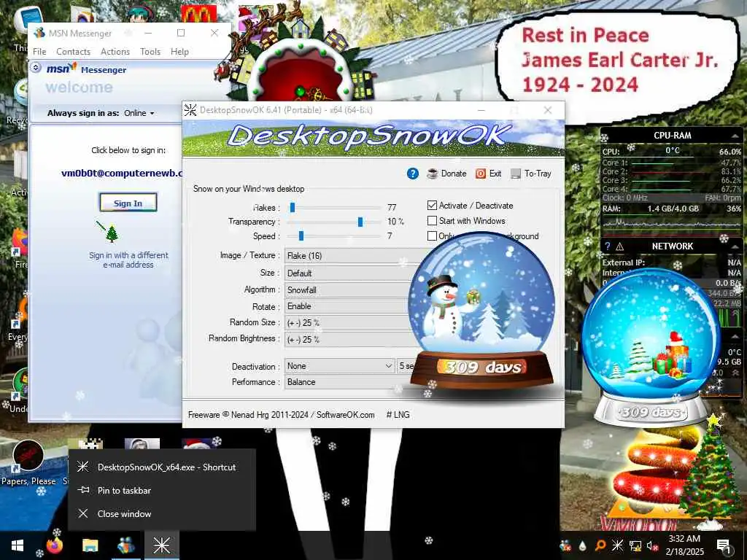Click the # LNG language option
747x560 pixels.
[398, 415]
